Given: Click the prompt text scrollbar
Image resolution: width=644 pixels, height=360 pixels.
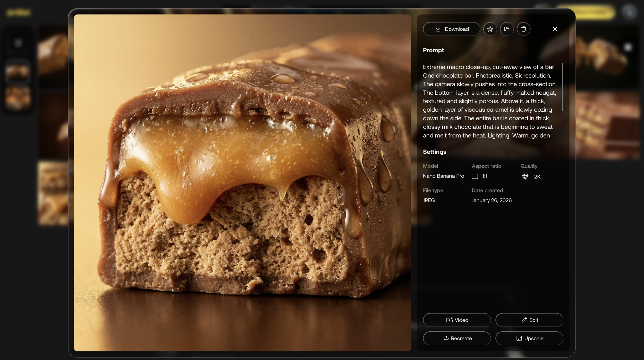Looking at the screenshot, I should (562, 87).
